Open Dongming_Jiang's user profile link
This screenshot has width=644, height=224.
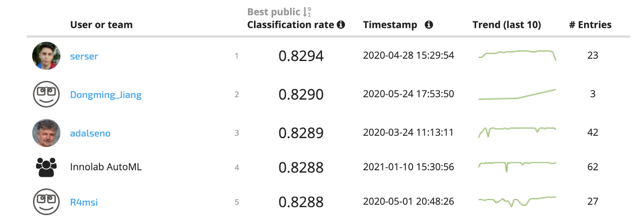click(106, 95)
